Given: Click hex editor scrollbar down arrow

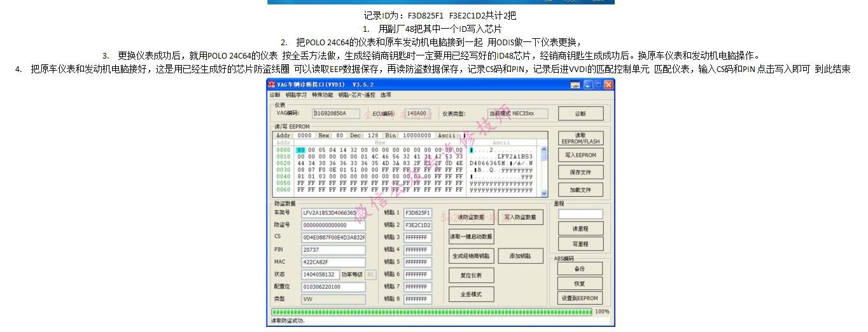Looking at the screenshot, I should click(x=543, y=192).
